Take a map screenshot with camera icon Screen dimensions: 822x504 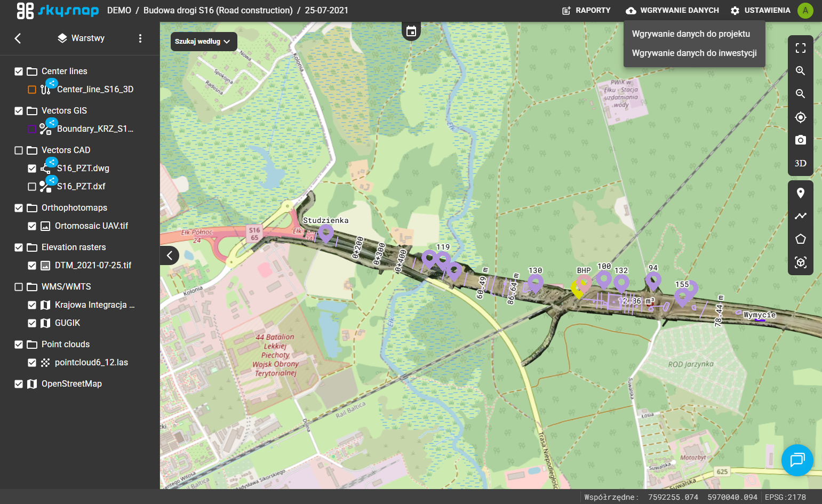click(800, 140)
